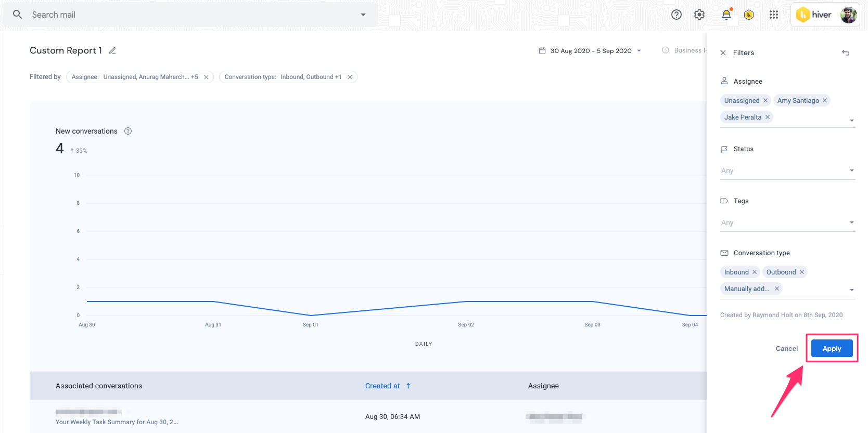868x433 pixels.
Task: Click the Business Hours label
Action: [691, 50]
